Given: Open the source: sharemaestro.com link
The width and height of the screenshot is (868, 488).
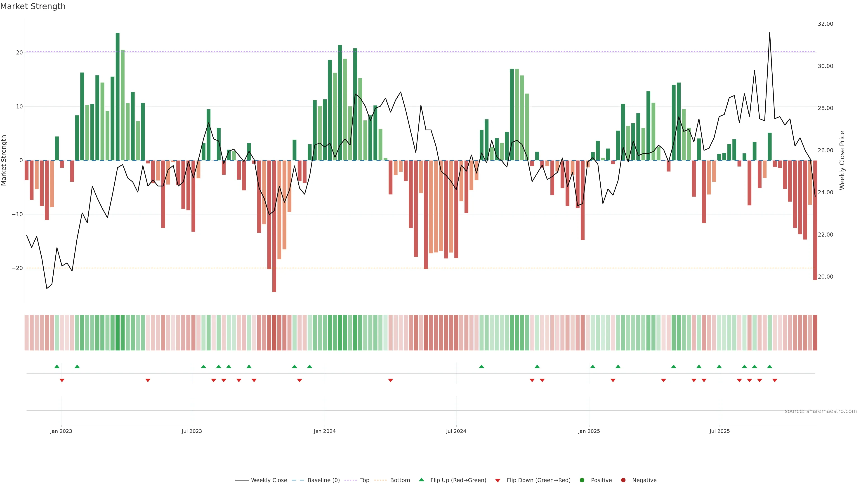Looking at the screenshot, I should [x=821, y=411].
